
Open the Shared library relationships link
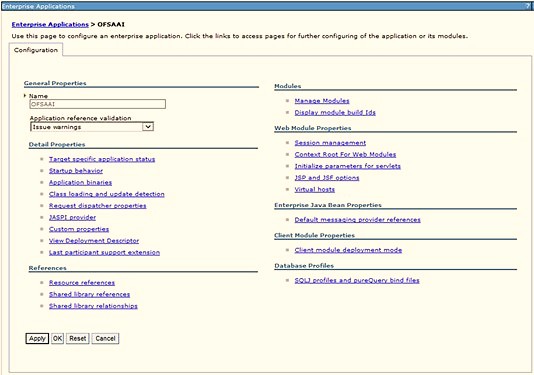point(93,306)
